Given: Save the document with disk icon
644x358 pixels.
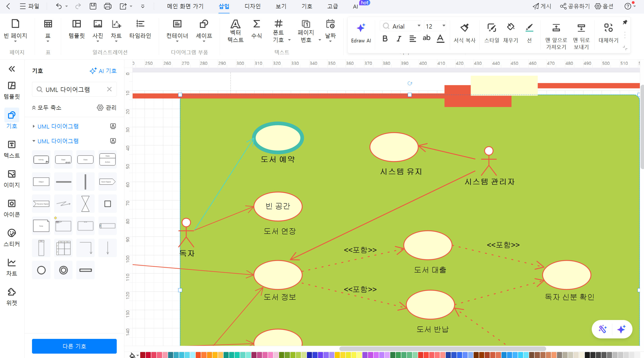Looking at the screenshot, I should pyautogui.click(x=93, y=6).
